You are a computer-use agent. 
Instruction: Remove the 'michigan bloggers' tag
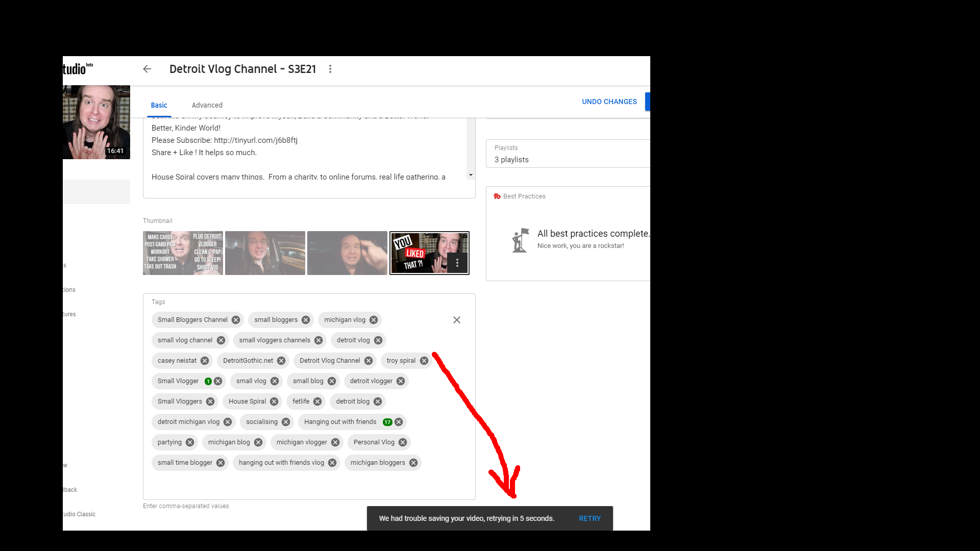click(x=413, y=463)
